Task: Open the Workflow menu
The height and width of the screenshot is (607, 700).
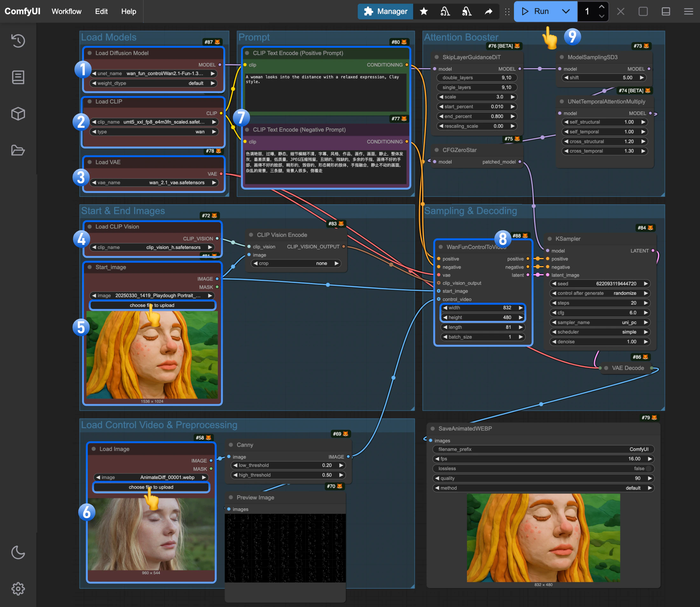Action: [66, 11]
